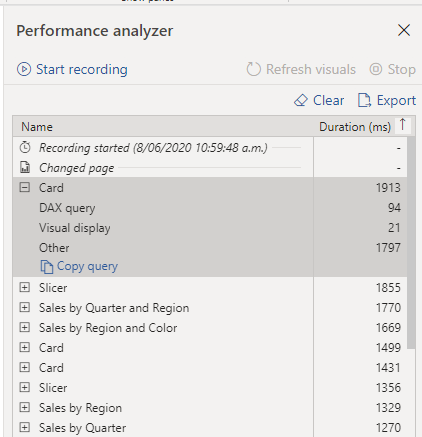
Task: Select the Other row with 1797
Action: point(210,248)
